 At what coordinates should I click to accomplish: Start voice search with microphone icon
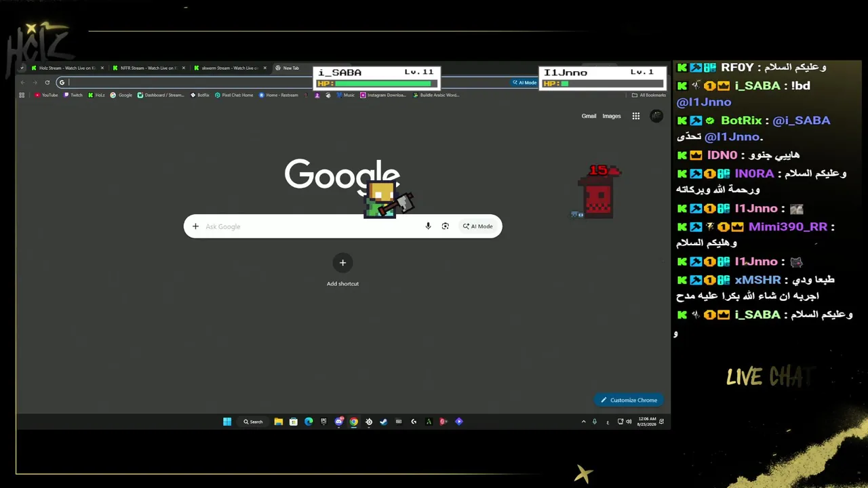428,226
